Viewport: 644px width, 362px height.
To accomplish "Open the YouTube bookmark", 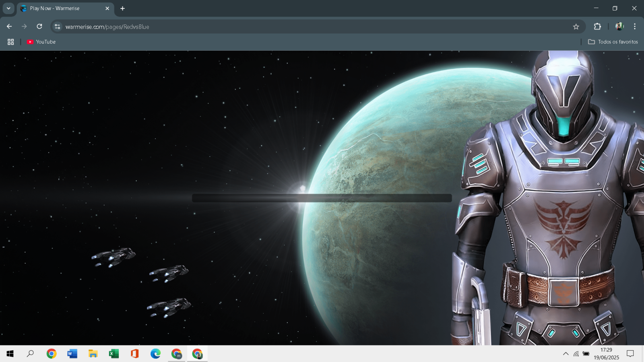I will [x=41, y=42].
